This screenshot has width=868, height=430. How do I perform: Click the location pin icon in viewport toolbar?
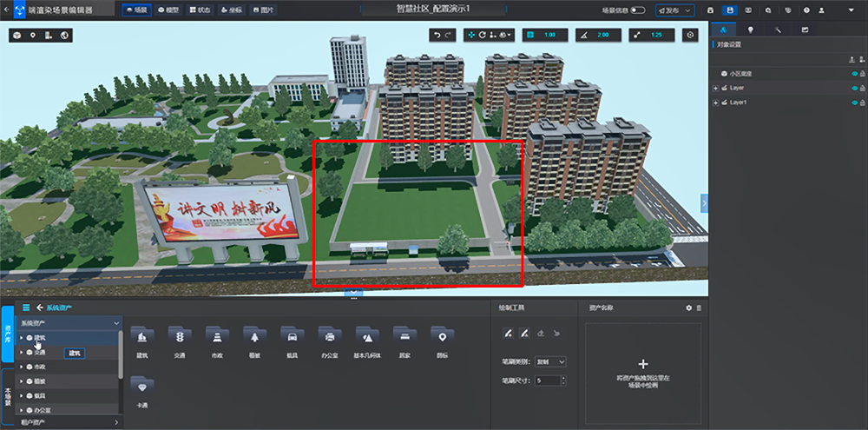pos(33,36)
